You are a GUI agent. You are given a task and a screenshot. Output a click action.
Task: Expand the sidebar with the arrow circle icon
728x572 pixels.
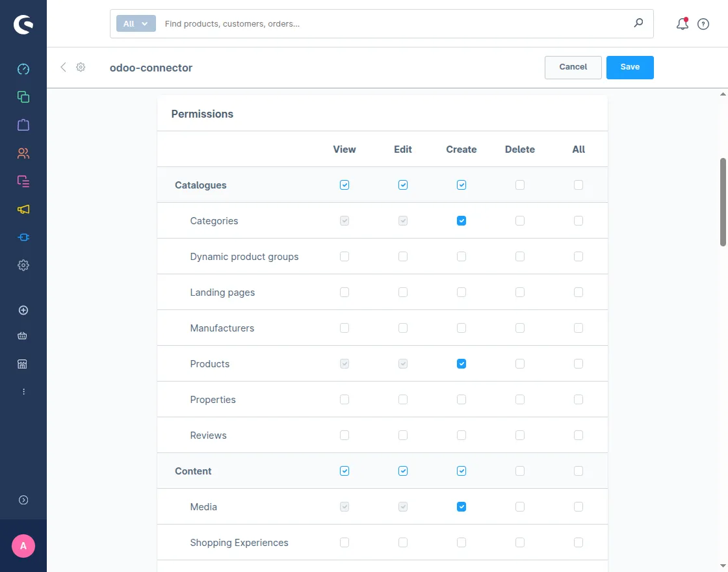(x=23, y=500)
